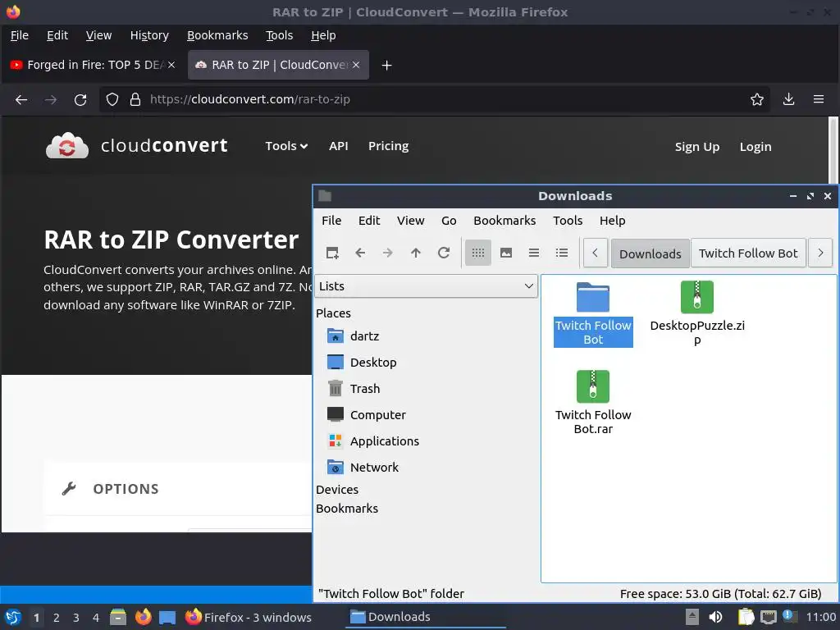Open the file manager File menu
The width and height of the screenshot is (840, 630).
[331, 221]
